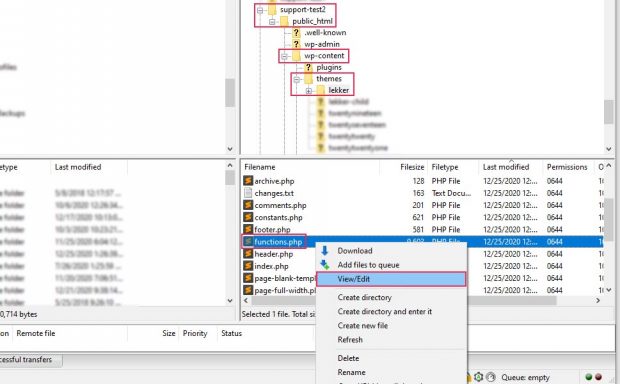Click the Download arrow icon in context menu

tap(325, 250)
